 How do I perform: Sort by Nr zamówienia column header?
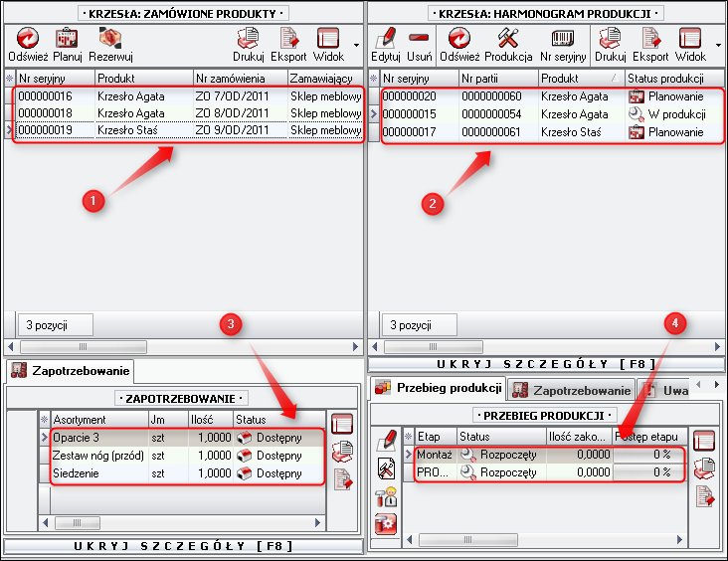coord(240,78)
